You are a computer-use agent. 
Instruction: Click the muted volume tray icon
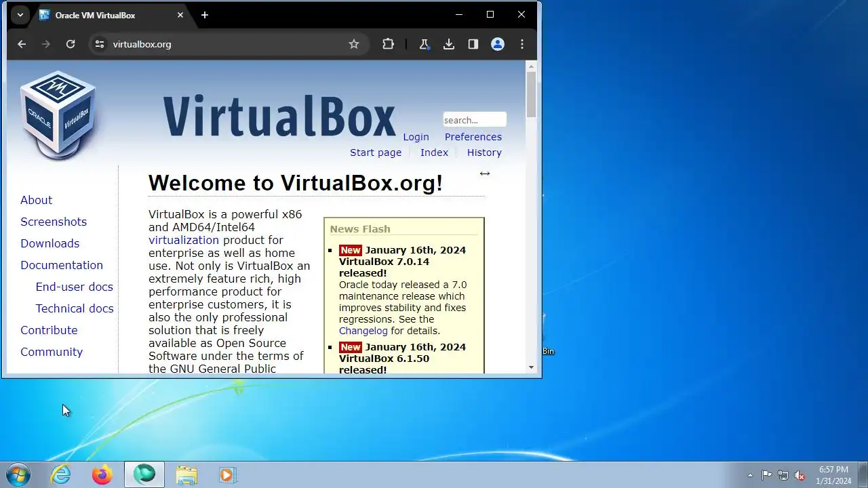point(800,475)
